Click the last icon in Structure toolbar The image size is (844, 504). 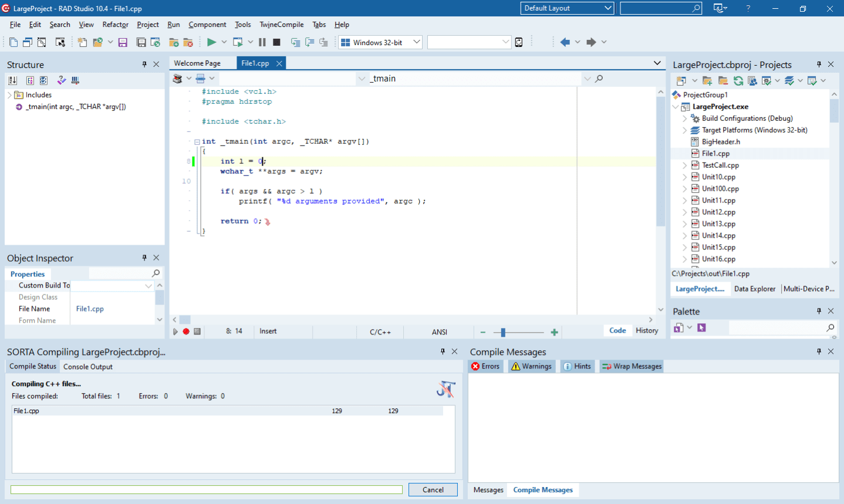(x=75, y=80)
